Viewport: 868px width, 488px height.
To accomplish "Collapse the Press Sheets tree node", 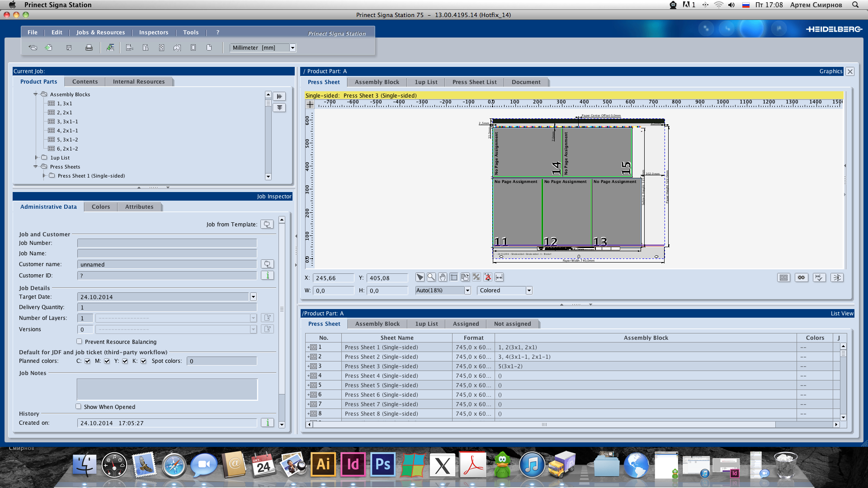I will 35,167.
